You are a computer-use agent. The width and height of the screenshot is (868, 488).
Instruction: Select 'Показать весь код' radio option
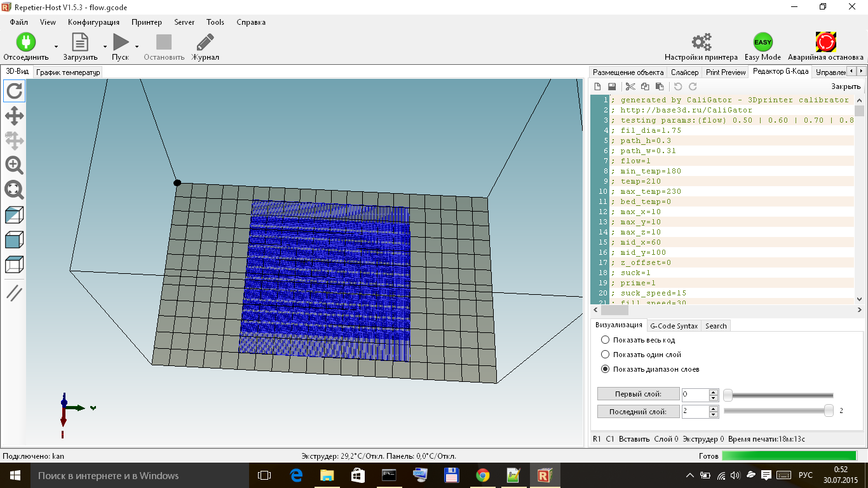pyautogui.click(x=605, y=340)
